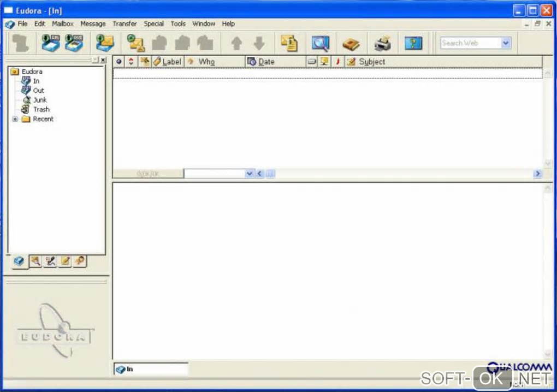The width and height of the screenshot is (557, 392).
Task: Click the Search Web input field
Action: (x=471, y=43)
